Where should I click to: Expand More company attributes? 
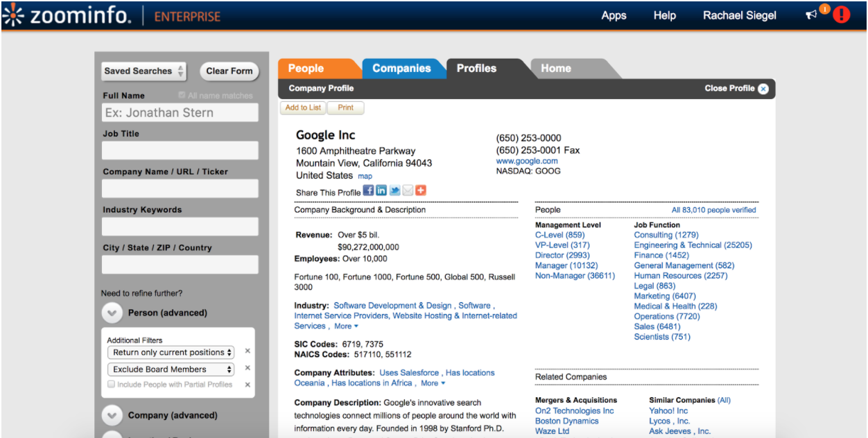tap(433, 383)
